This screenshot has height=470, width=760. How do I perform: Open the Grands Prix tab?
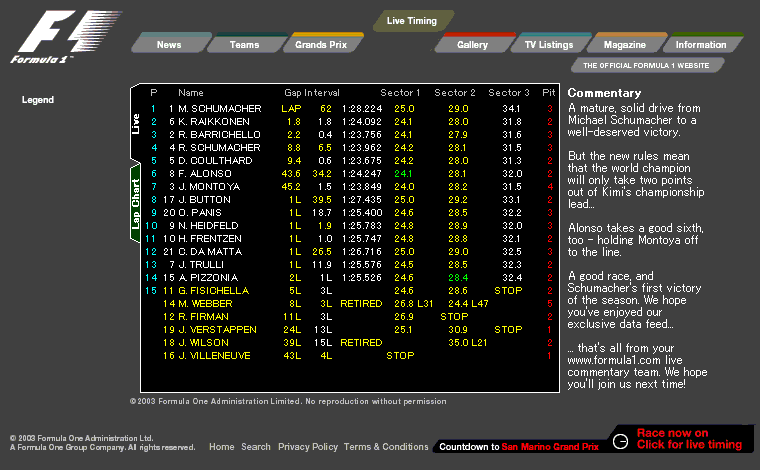[x=321, y=45]
